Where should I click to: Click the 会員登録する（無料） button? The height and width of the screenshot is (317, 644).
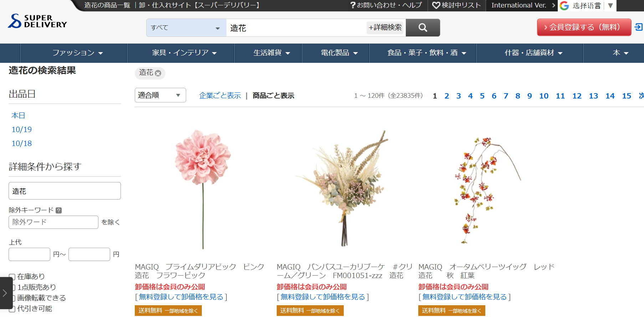coord(584,27)
